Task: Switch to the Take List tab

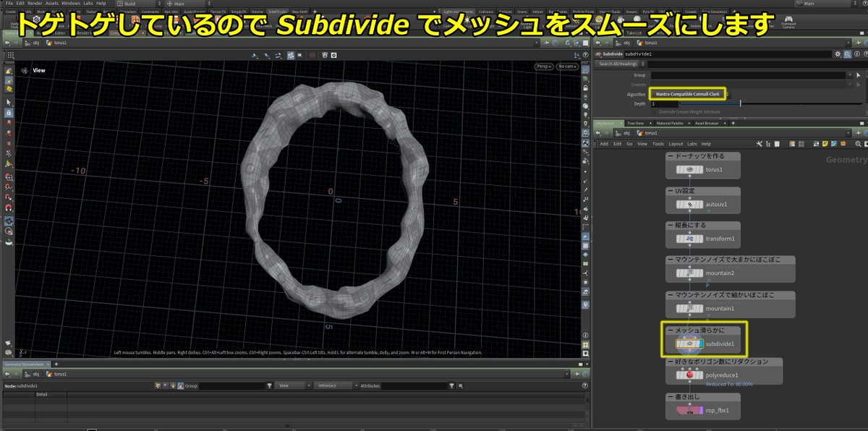Action: click(633, 33)
